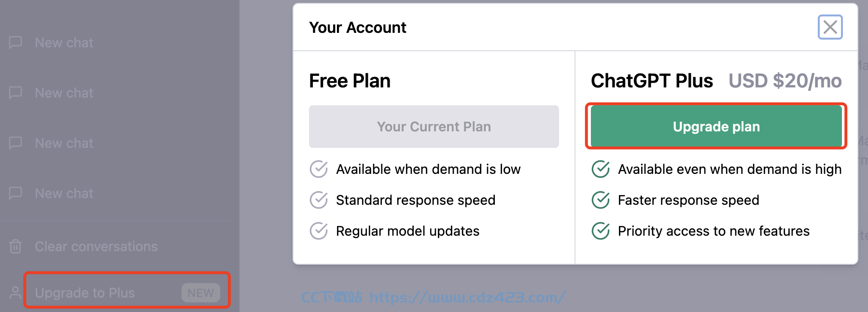Click checkmark icon next to Available when demand is low
The image size is (868, 312).
pyautogui.click(x=319, y=169)
